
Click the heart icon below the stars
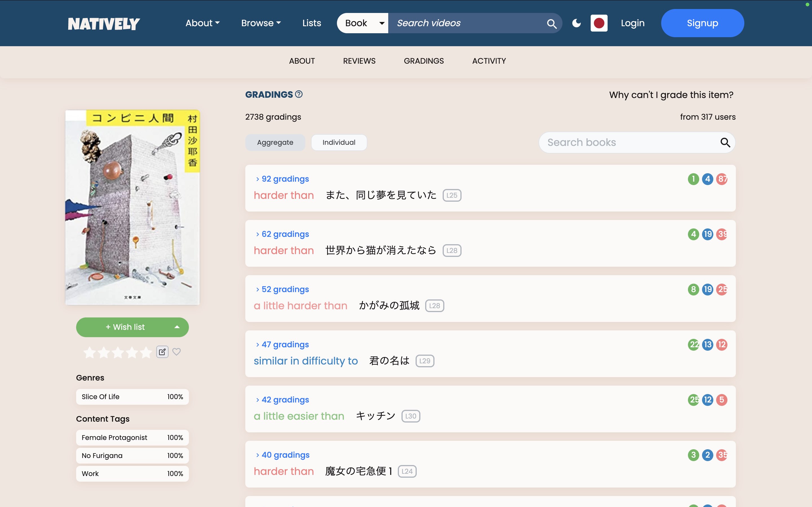176,352
